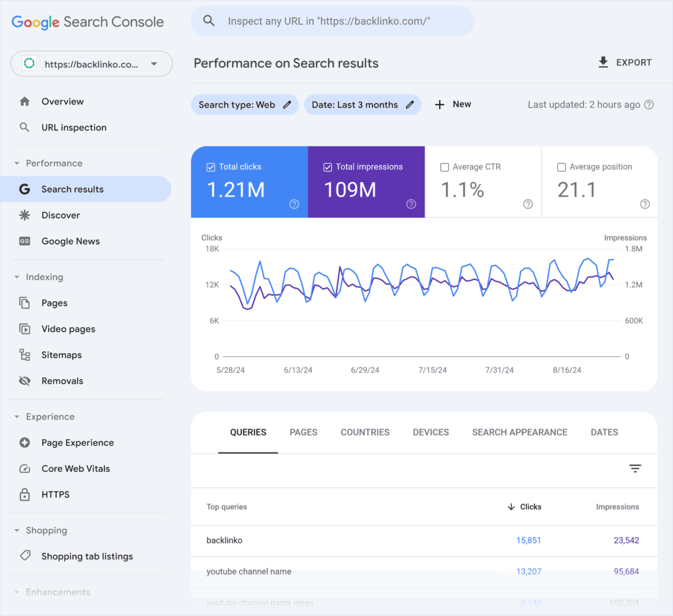Click the help icon beside Last updated
Image resolution: width=673 pixels, height=616 pixels.
649,105
